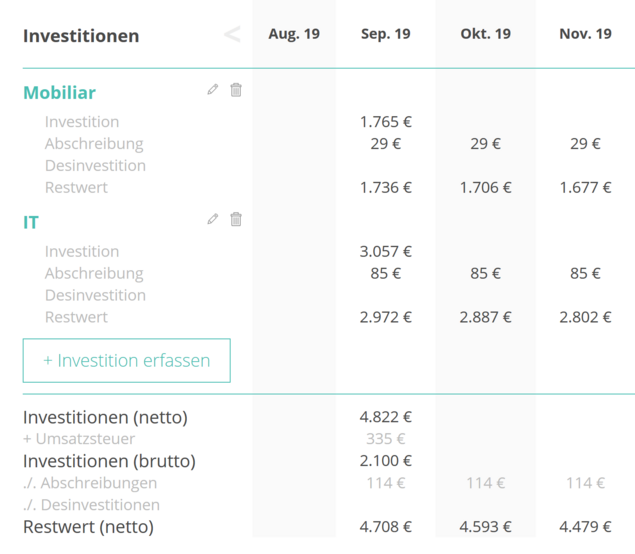Select the Okt. 19 column header
Screen dimensions: 635x554
[486, 34]
